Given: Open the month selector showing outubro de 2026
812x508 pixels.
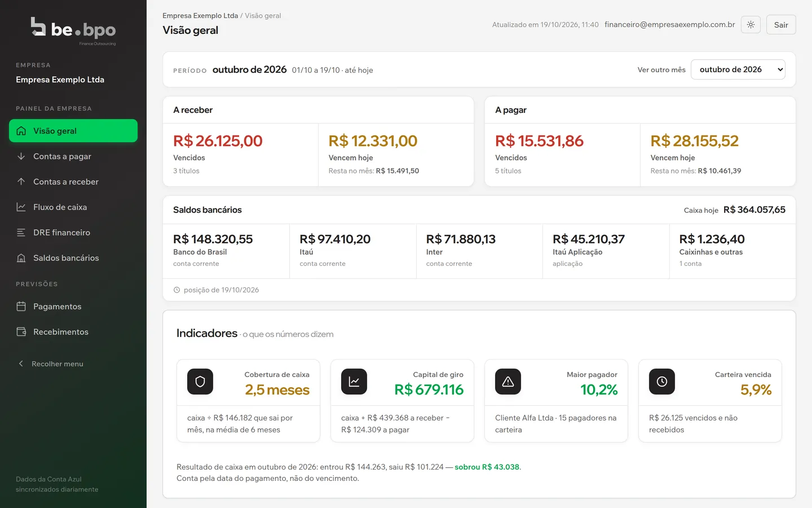Looking at the screenshot, I should [738, 69].
